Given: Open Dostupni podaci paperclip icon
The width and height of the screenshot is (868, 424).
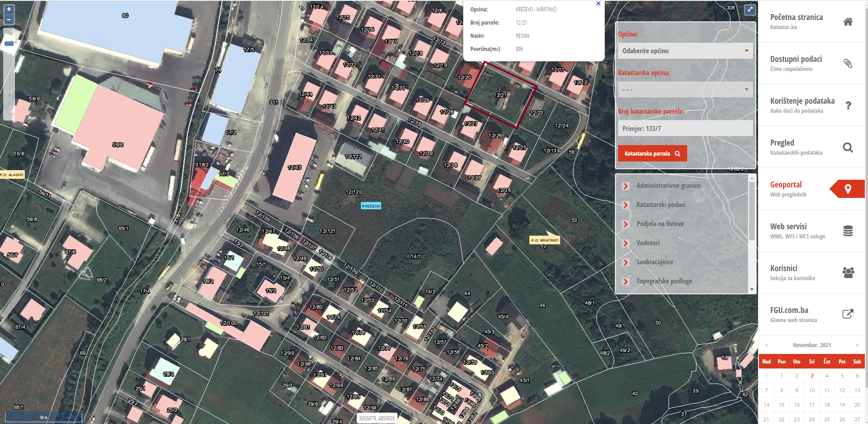Looking at the screenshot, I should 848,63.
